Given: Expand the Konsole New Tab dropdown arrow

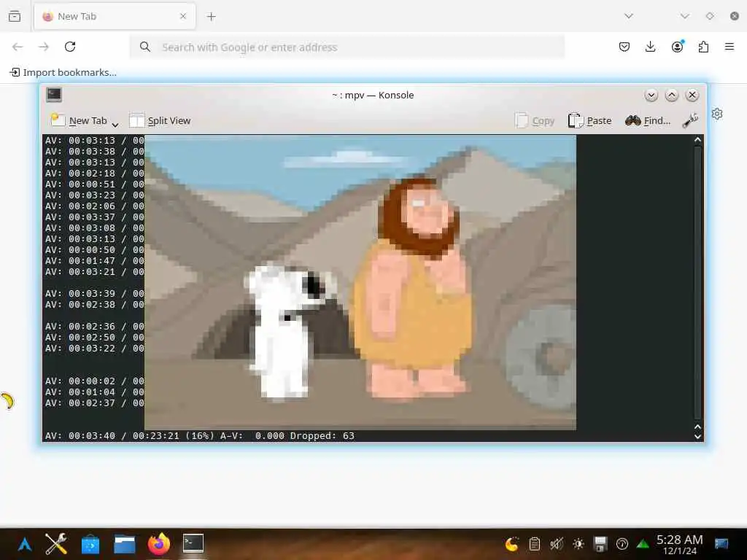Looking at the screenshot, I should pyautogui.click(x=115, y=125).
